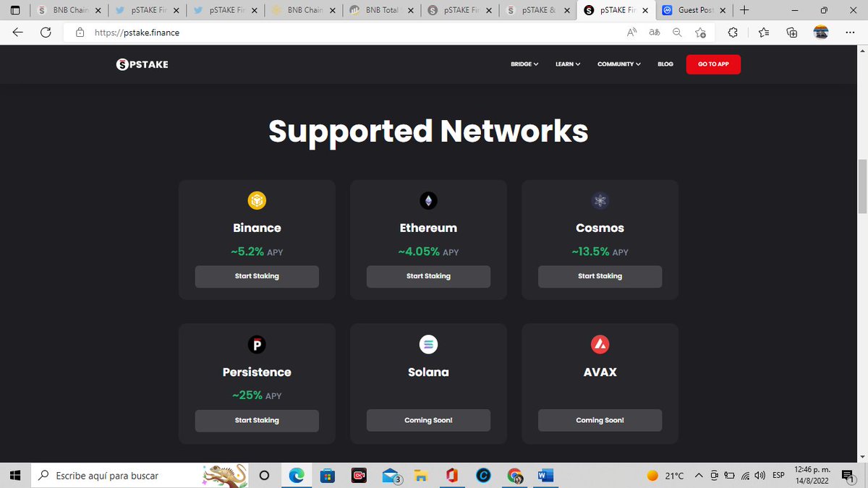Expand the Community dropdown menu

619,64
